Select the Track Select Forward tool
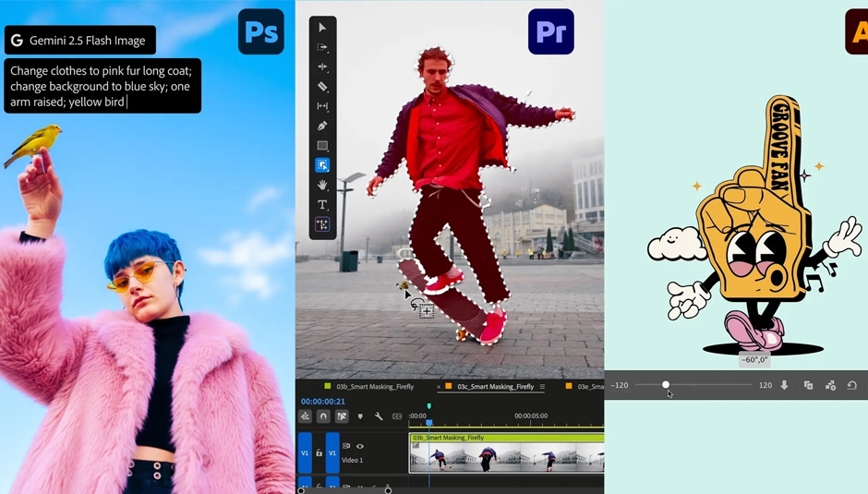Image resolution: width=868 pixels, height=494 pixels. pyautogui.click(x=322, y=47)
